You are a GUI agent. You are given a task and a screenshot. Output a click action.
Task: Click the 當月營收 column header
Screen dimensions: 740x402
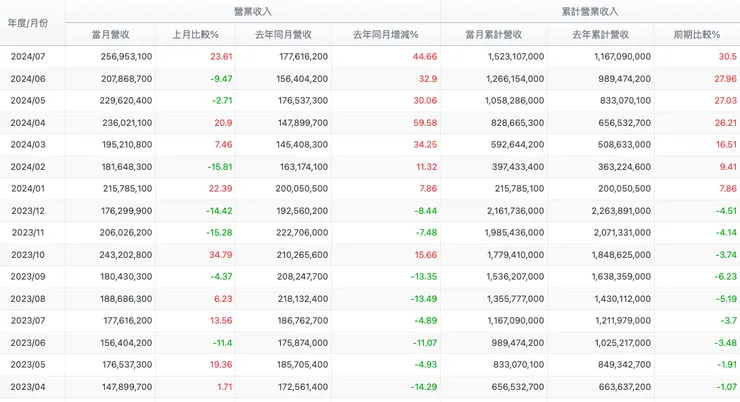[110, 34]
